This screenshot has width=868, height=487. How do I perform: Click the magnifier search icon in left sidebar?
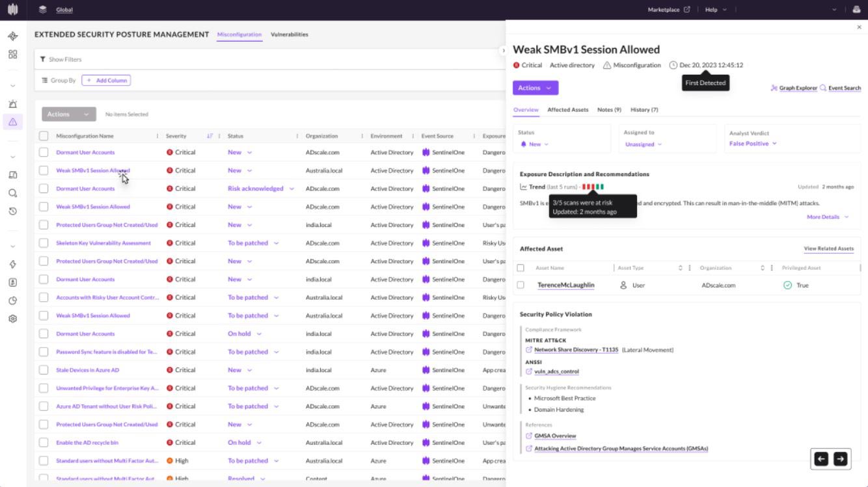pos(13,193)
